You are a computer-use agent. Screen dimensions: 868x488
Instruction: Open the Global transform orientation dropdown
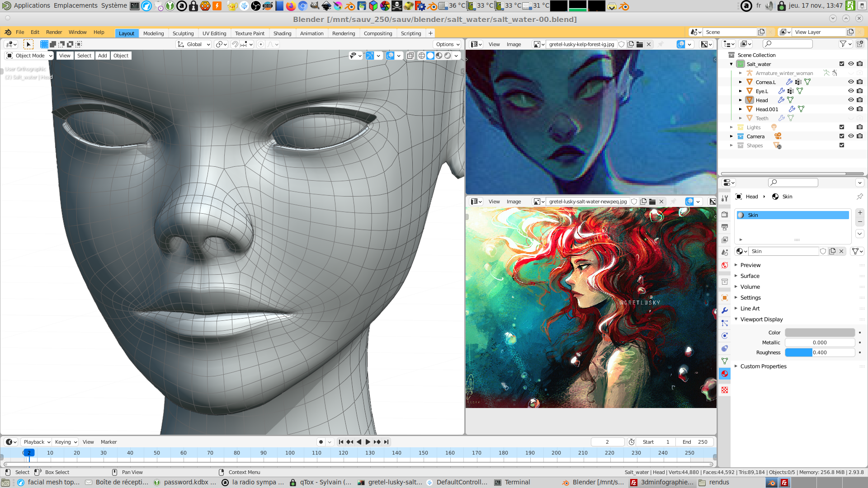[193, 44]
